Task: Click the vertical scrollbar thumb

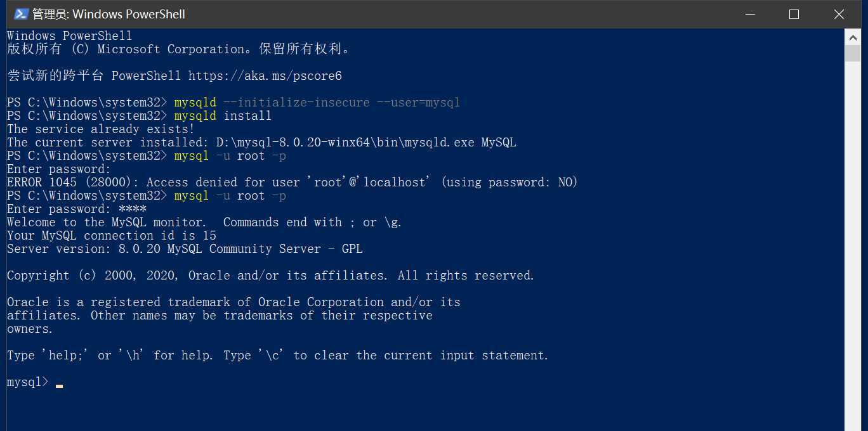Action: coord(852,53)
